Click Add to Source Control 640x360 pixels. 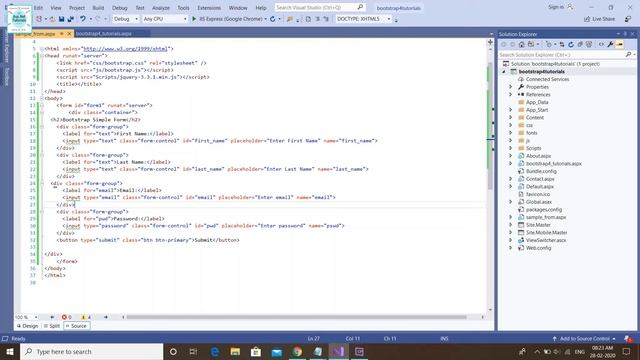[584, 338]
